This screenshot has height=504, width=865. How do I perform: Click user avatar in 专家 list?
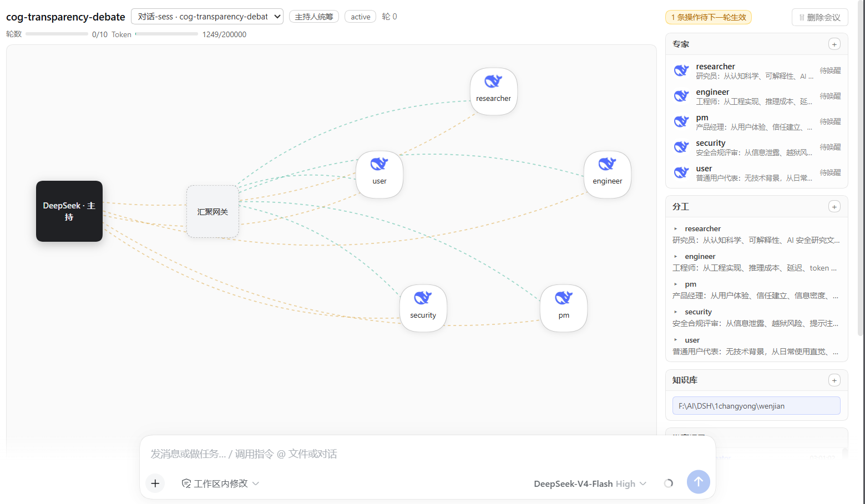pyautogui.click(x=681, y=173)
